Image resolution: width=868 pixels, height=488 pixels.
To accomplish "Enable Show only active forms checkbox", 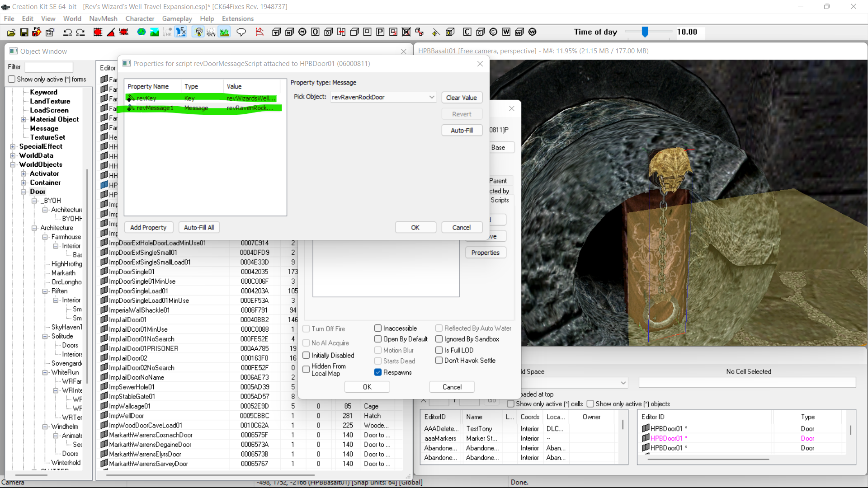I will coord(12,79).
